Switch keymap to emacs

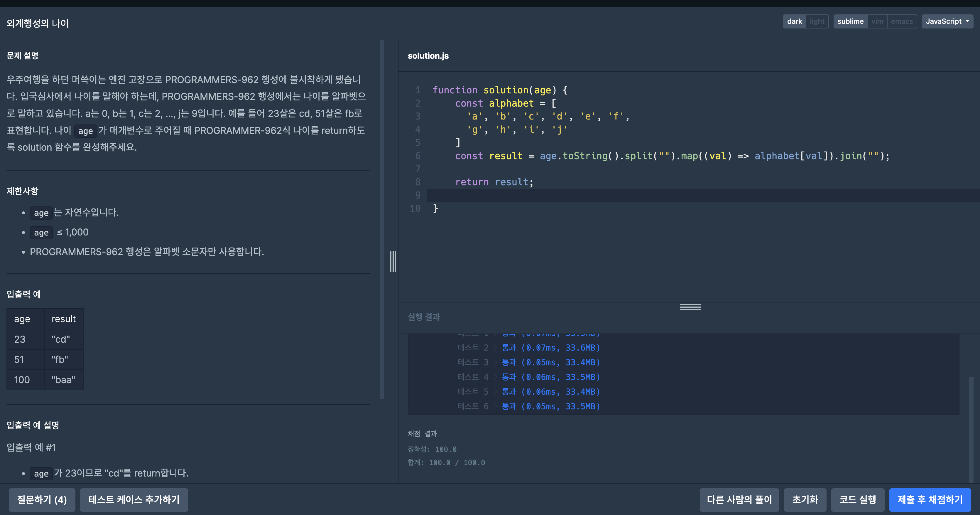[x=902, y=21]
